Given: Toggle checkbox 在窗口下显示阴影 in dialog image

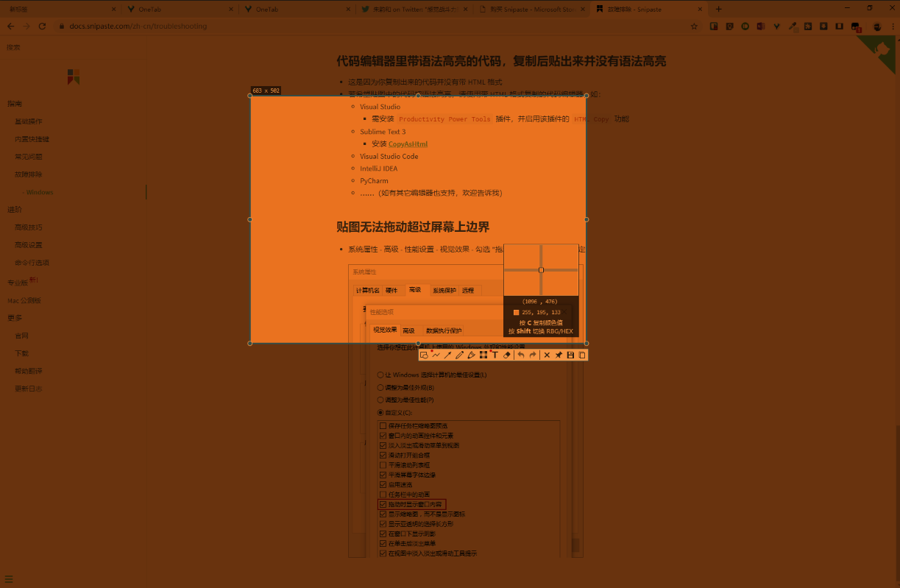Looking at the screenshot, I should [383, 534].
